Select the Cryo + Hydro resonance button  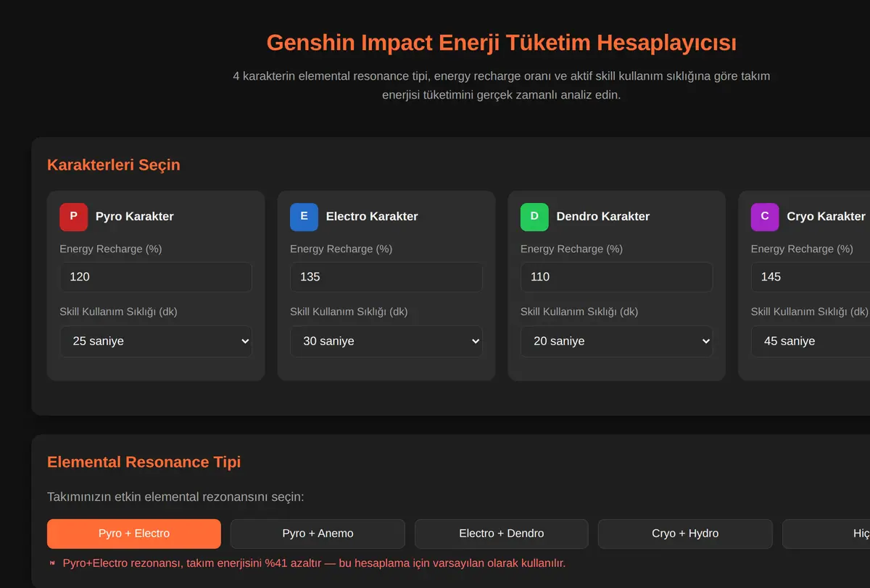point(685,534)
